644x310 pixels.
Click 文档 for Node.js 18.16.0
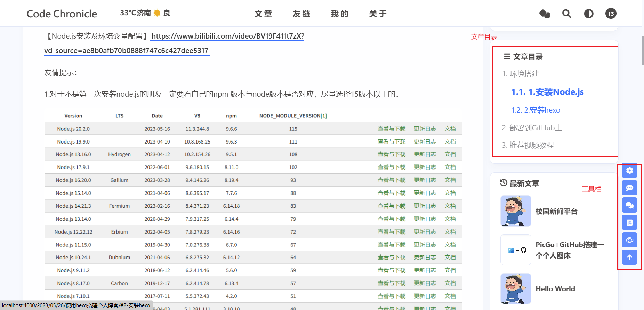click(450, 154)
